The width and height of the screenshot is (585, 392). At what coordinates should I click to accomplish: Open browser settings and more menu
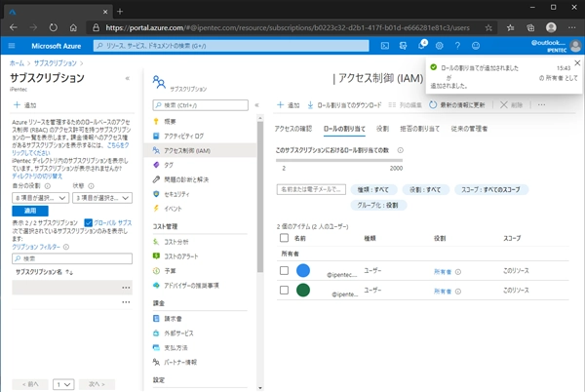click(x=572, y=27)
